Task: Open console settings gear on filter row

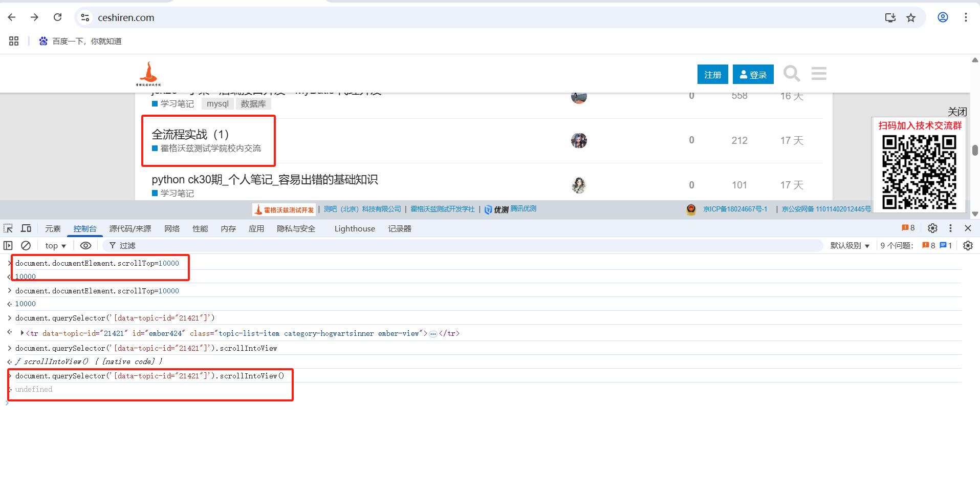Action: 968,246
